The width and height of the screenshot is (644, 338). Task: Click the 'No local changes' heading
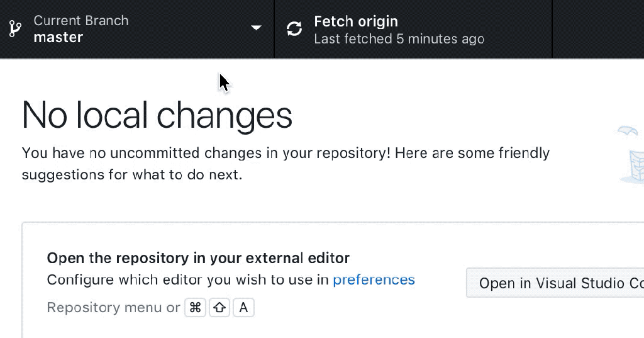click(x=157, y=116)
